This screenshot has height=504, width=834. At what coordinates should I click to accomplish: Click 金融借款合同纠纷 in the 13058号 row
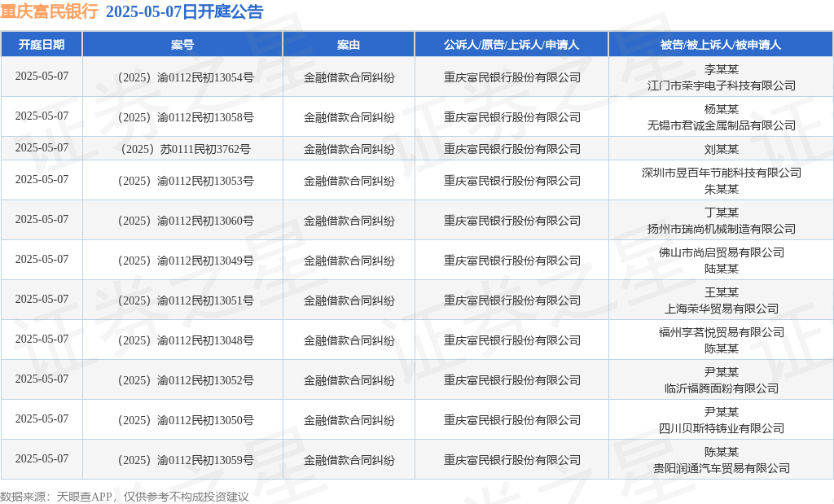pos(349,117)
